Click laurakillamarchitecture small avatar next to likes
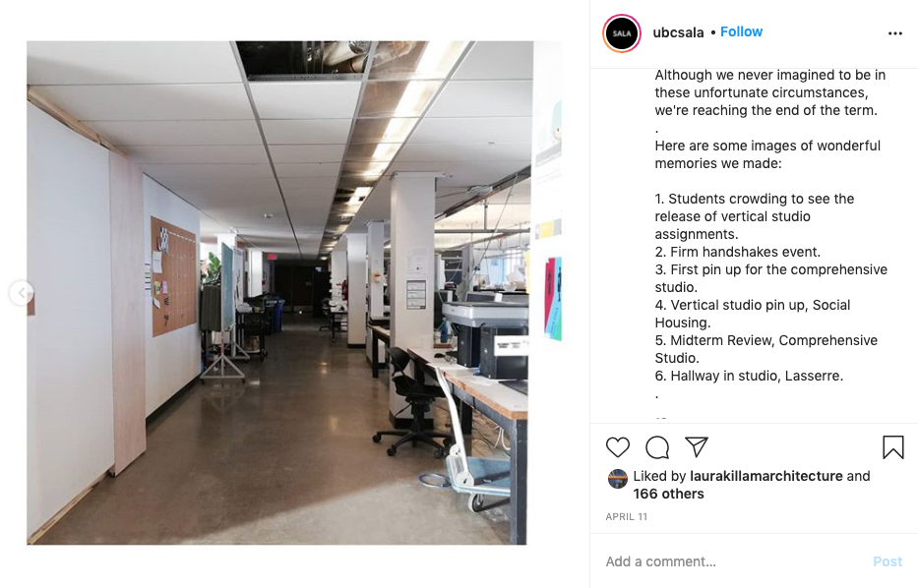 (618, 479)
